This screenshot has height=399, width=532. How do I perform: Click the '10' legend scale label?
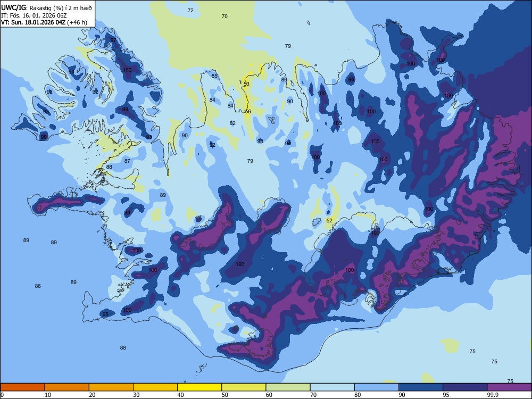pyautogui.click(x=48, y=395)
